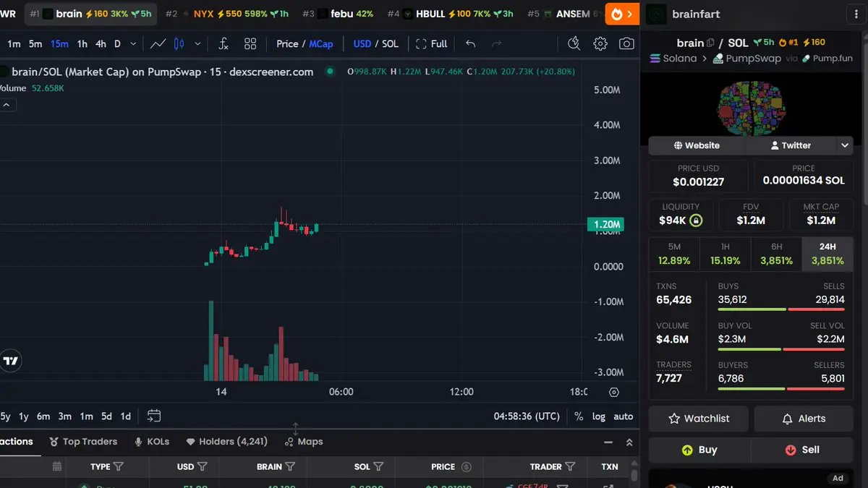868x488 pixels.
Task: Show the 5M price change stats
Action: tap(674, 254)
